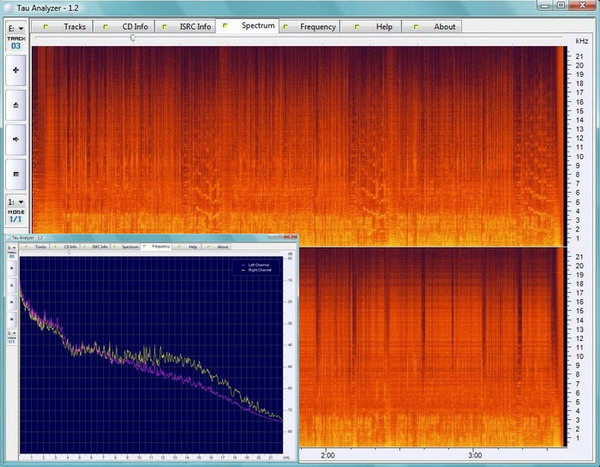Open the CD Info tab in the main window

[x=134, y=27]
